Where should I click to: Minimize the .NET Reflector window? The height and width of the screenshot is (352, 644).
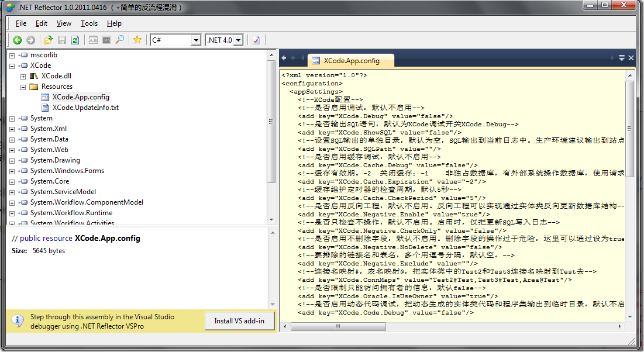tap(591, 5)
